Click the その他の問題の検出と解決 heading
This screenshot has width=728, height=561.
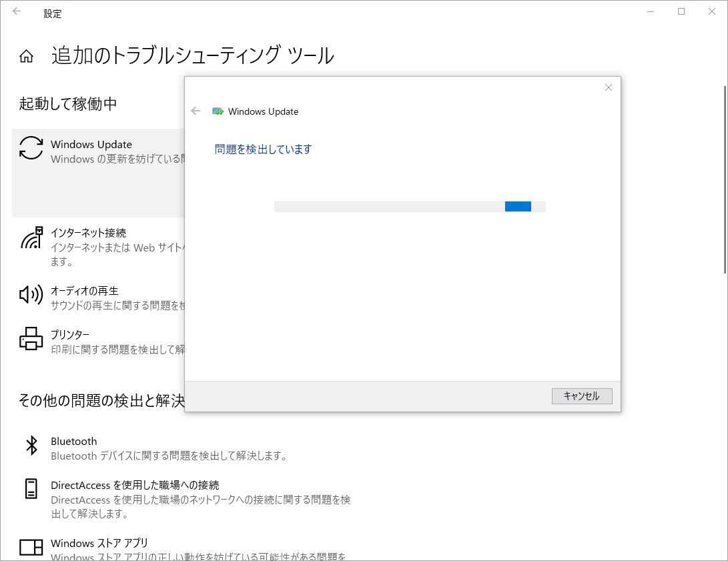[101, 400]
